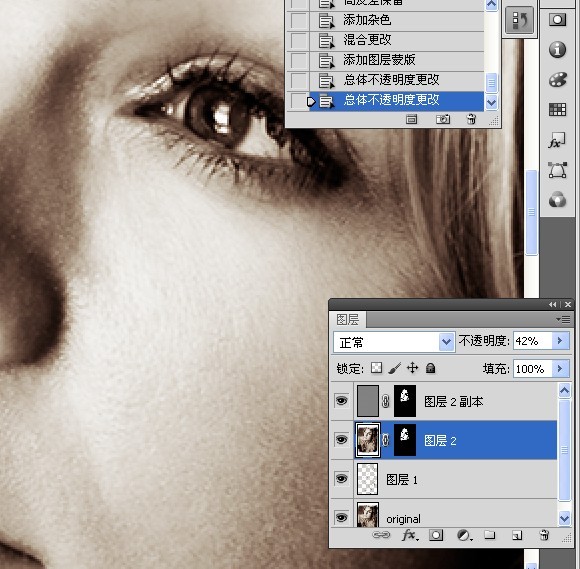The image size is (580, 569).
Task: Select the 图层 2 layer name
Action: click(x=440, y=441)
